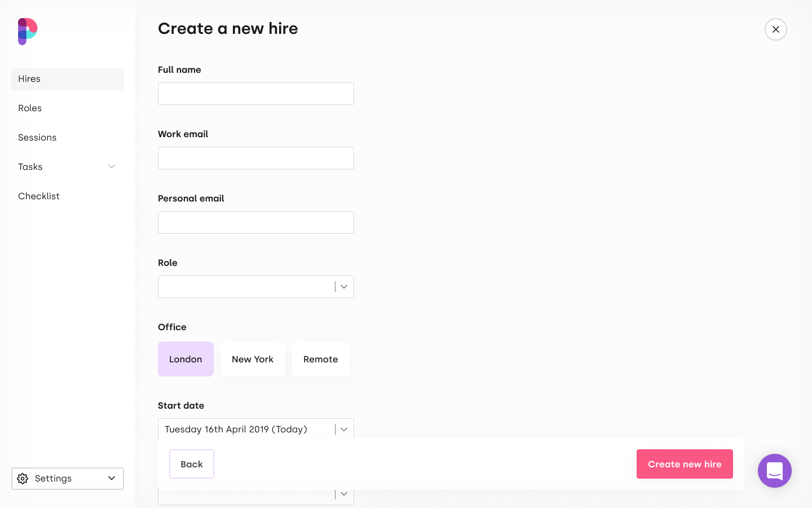The width and height of the screenshot is (812, 508).
Task: Click the Back button
Action: click(x=192, y=464)
